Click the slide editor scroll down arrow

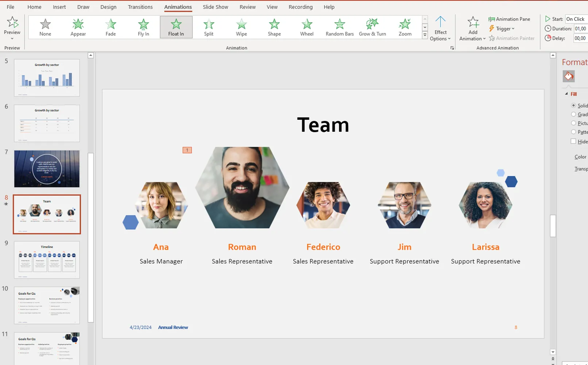[x=553, y=352]
